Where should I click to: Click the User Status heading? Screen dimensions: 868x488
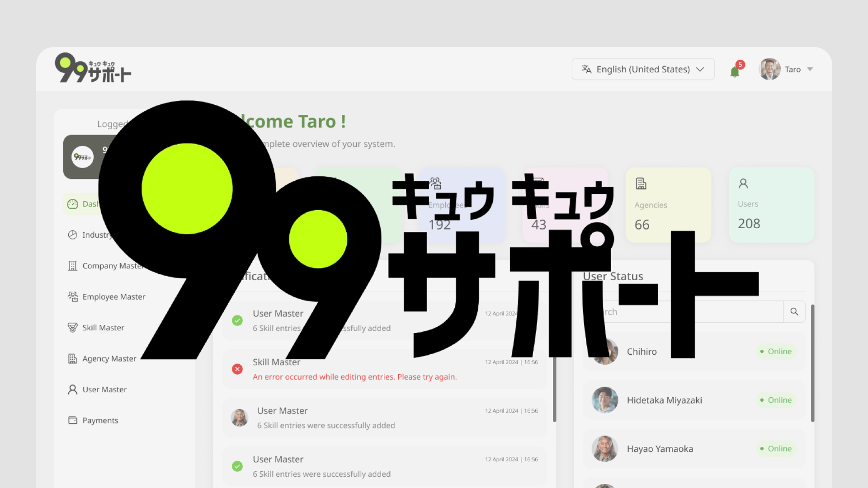point(613,276)
